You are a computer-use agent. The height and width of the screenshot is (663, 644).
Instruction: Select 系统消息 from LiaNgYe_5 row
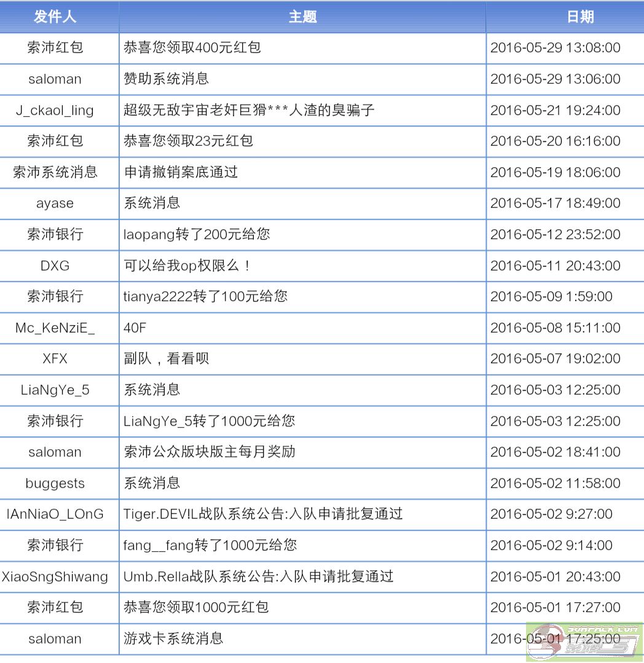point(152,390)
